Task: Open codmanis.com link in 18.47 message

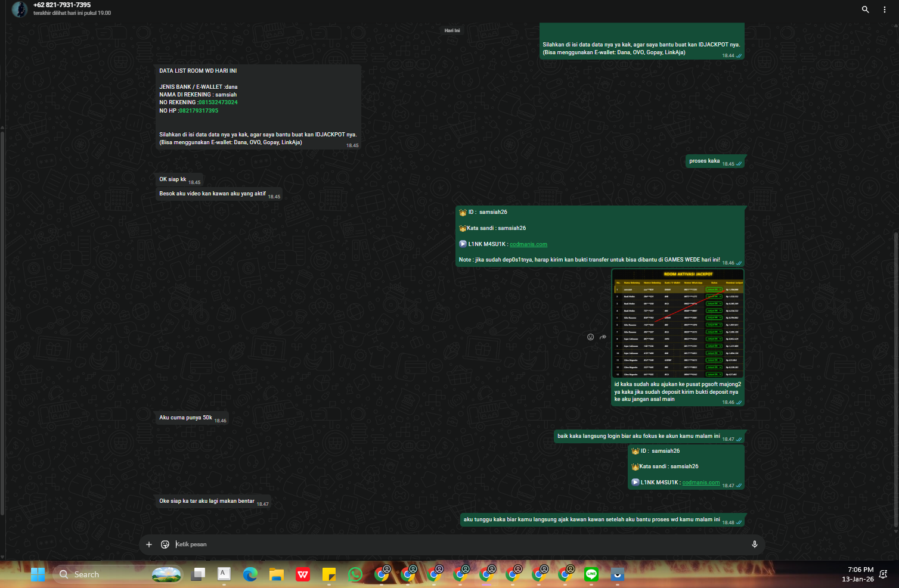Action: (x=700, y=483)
